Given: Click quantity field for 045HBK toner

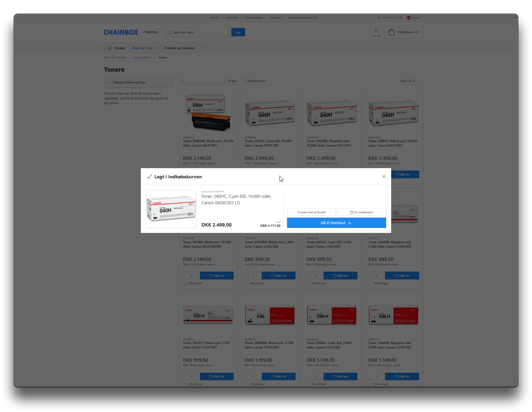Looking at the screenshot, I should [253, 276].
